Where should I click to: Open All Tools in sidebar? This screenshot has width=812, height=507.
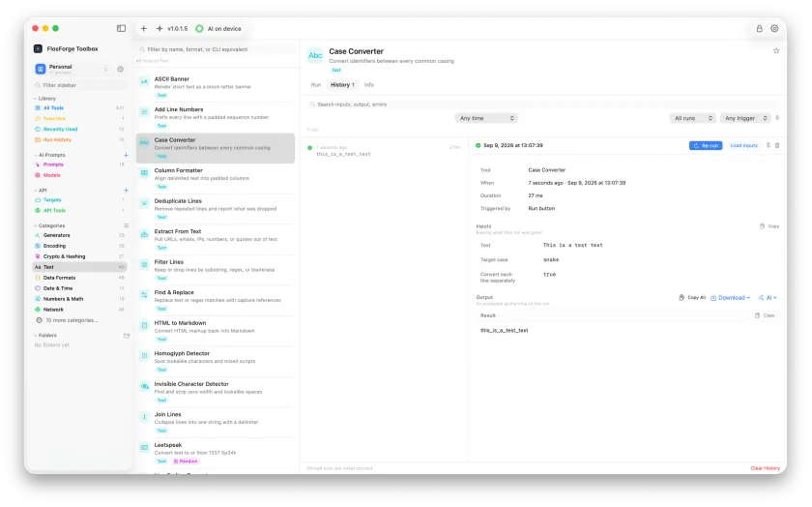pos(79,108)
